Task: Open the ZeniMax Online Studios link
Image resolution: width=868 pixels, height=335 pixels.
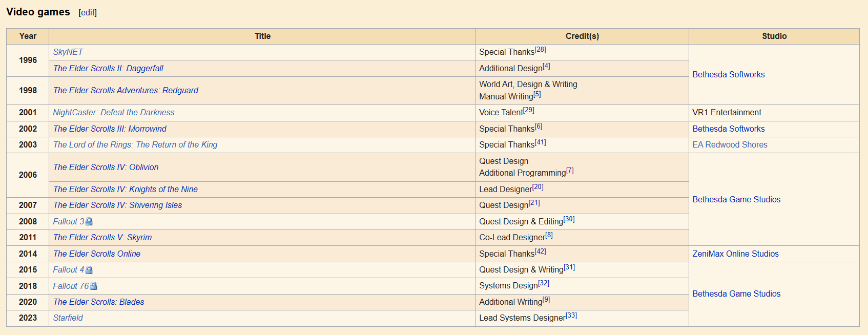Action: pyautogui.click(x=735, y=254)
